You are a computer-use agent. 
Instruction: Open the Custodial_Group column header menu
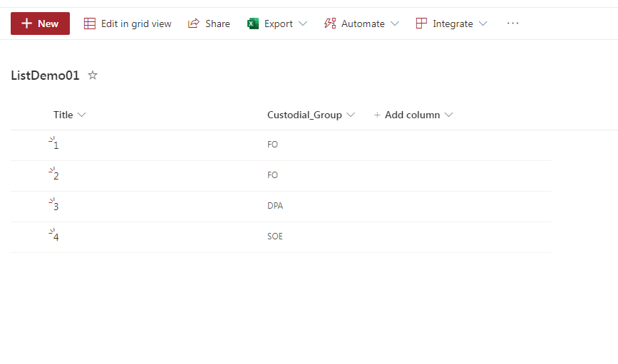tap(311, 115)
